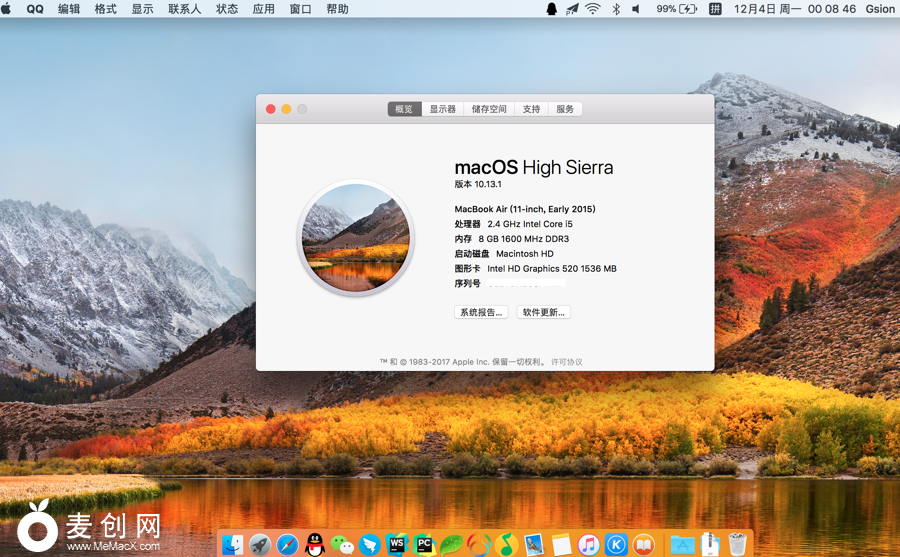Switch to the 储存空间 tab
The image size is (900, 557).
pos(490,109)
